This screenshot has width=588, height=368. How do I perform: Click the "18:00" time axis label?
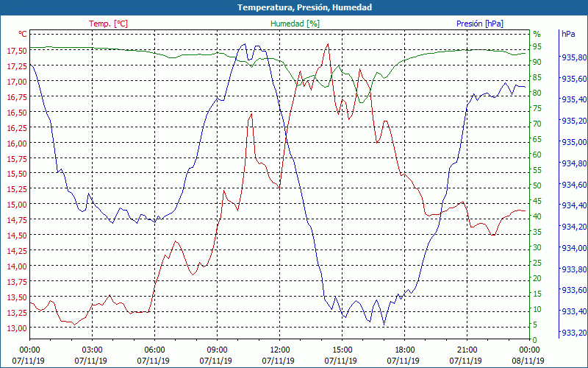[405, 350]
